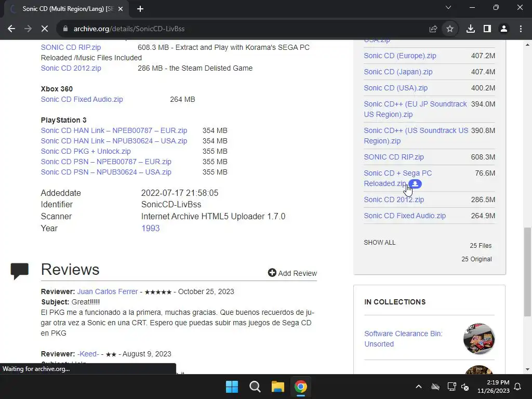
Task: Download Sonic CD (Europe).zip from sidebar
Action: [400, 56]
